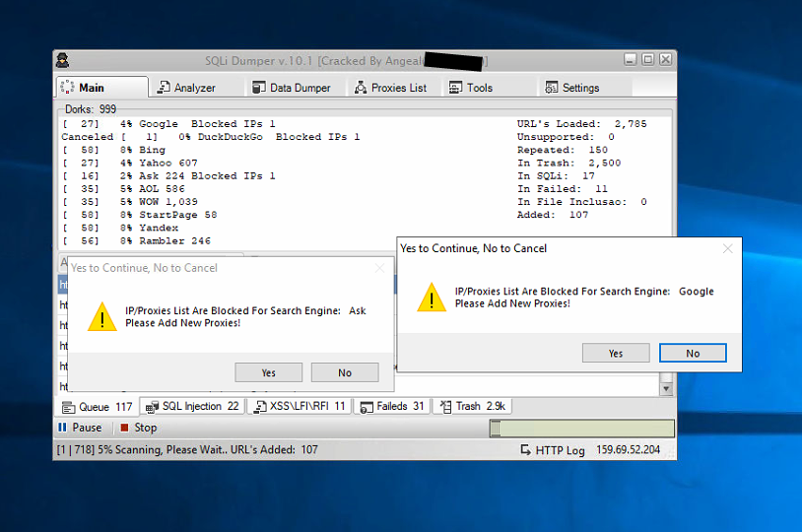Click the warning icon in the Ask dialog

click(102, 316)
